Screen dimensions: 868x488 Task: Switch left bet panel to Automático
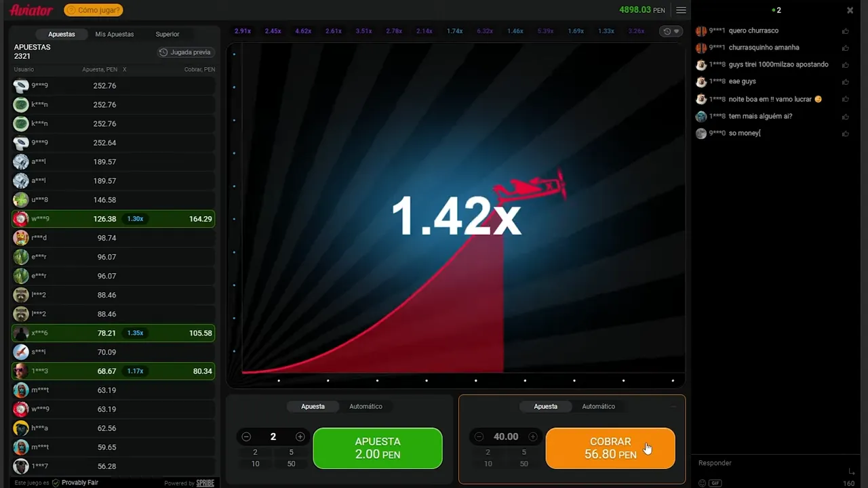point(366,407)
